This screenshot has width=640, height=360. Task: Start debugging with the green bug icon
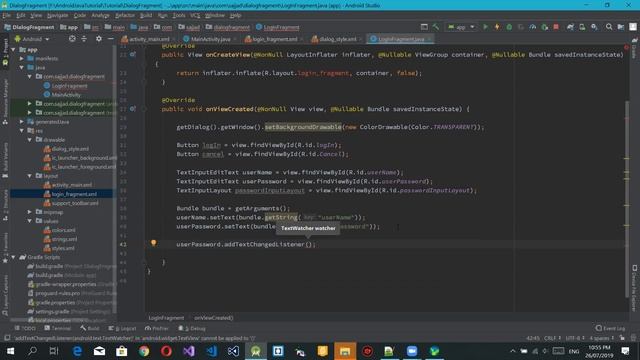point(509,27)
